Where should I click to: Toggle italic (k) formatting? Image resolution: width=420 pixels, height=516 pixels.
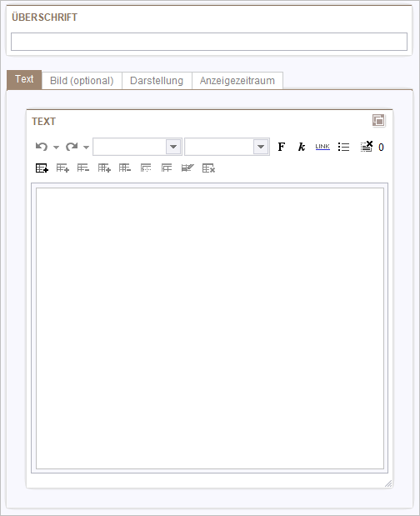[302, 147]
